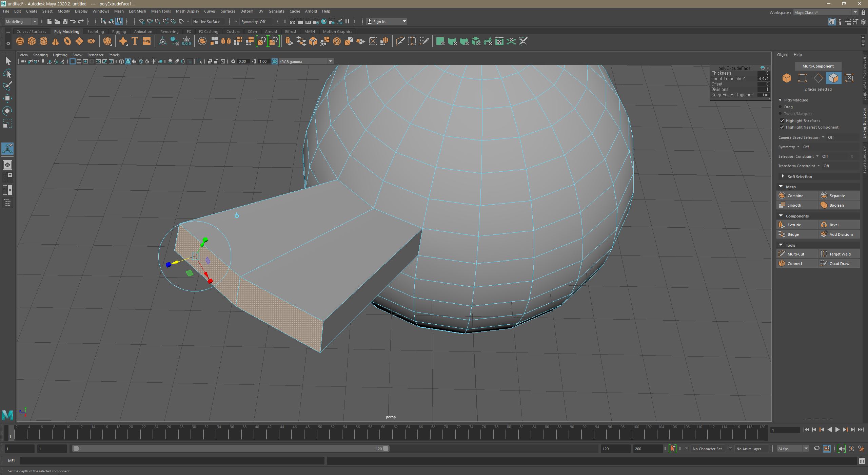Click the Extrude button
868x475 pixels.
click(794, 225)
